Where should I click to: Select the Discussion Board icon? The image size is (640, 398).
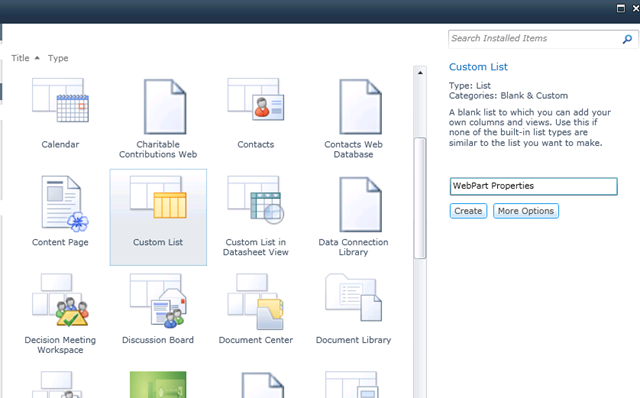[x=158, y=301]
